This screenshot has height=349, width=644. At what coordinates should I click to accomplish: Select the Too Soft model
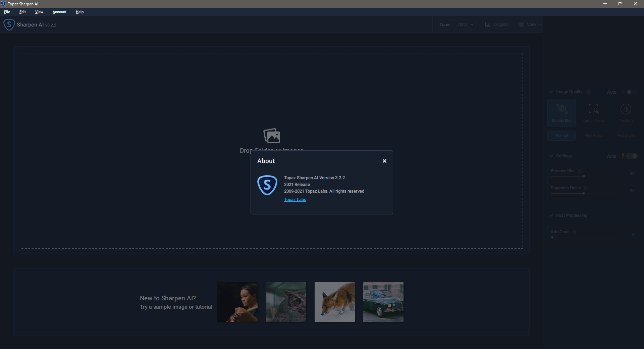tap(626, 113)
